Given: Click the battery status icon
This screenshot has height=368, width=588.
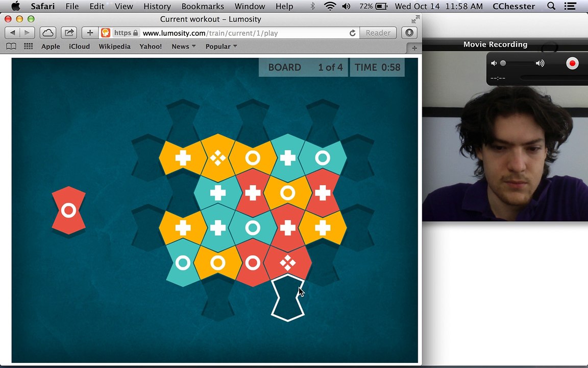Looking at the screenshot, I should (381, 6).
